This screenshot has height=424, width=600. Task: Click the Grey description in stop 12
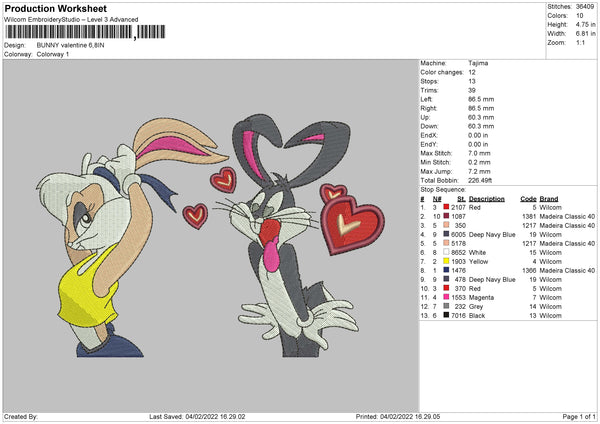[476, 307]
